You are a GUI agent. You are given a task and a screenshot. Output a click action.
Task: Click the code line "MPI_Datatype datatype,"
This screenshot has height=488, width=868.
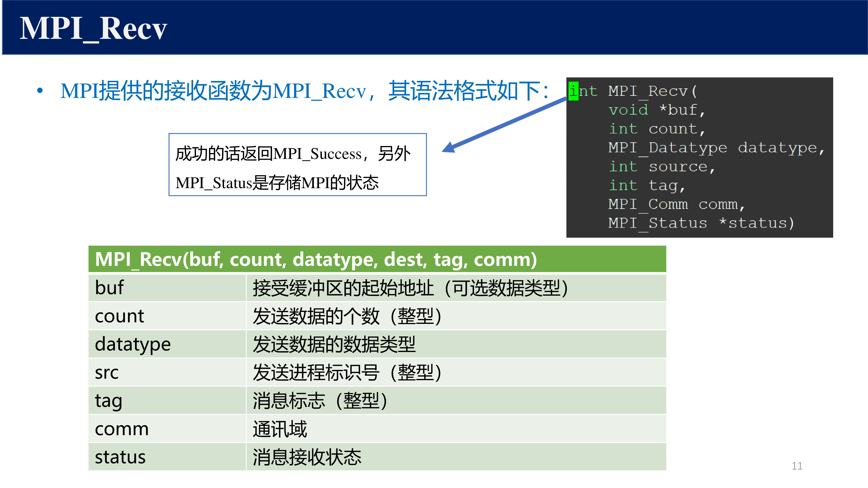(716, 148)
